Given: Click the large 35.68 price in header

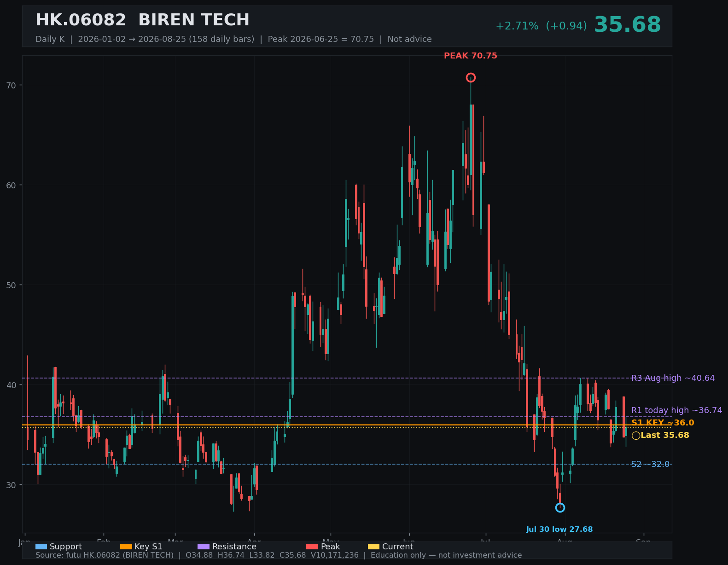Looking at the screenshot, I should click(x=628, y=25).
